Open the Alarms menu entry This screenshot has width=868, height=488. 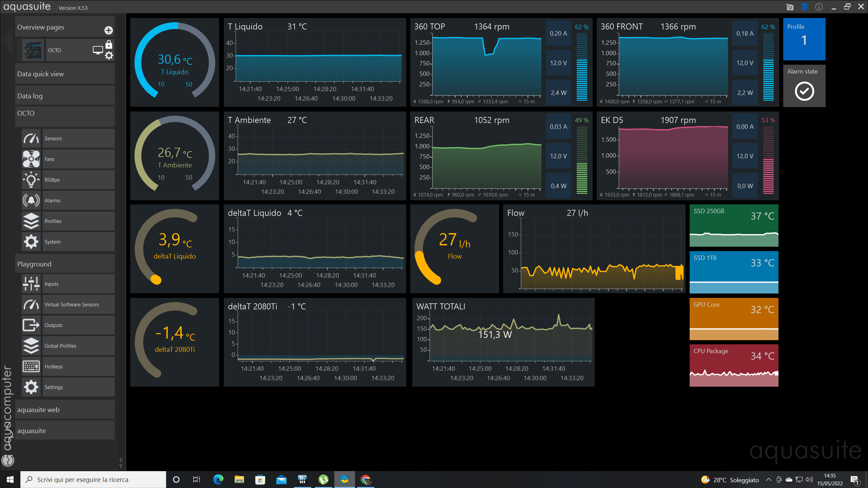[x=79, y=201]
